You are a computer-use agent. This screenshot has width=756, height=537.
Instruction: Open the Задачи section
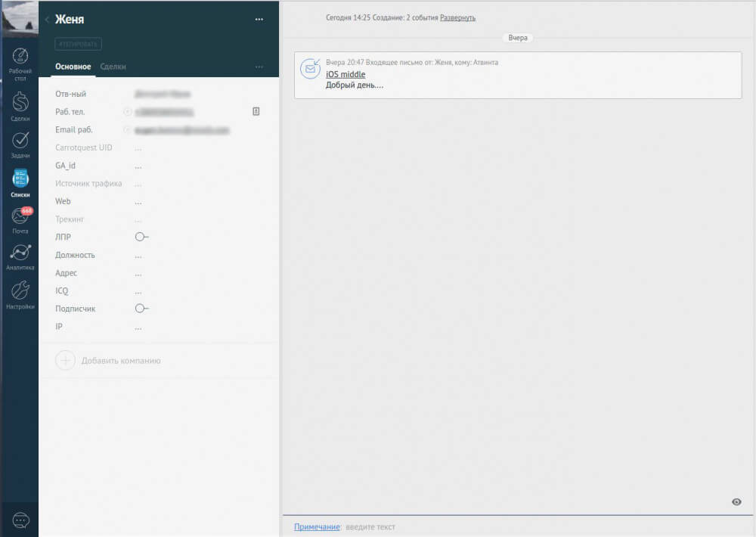pos(20,144)
